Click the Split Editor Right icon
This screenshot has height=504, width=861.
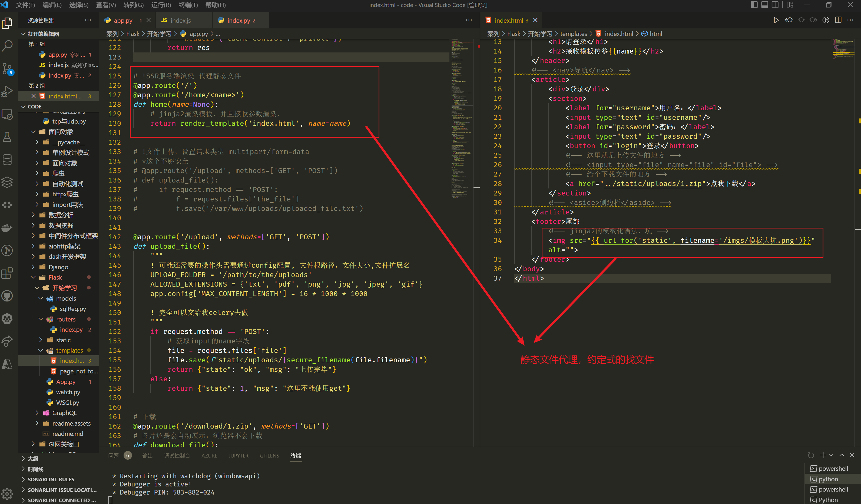coord(838,20)
